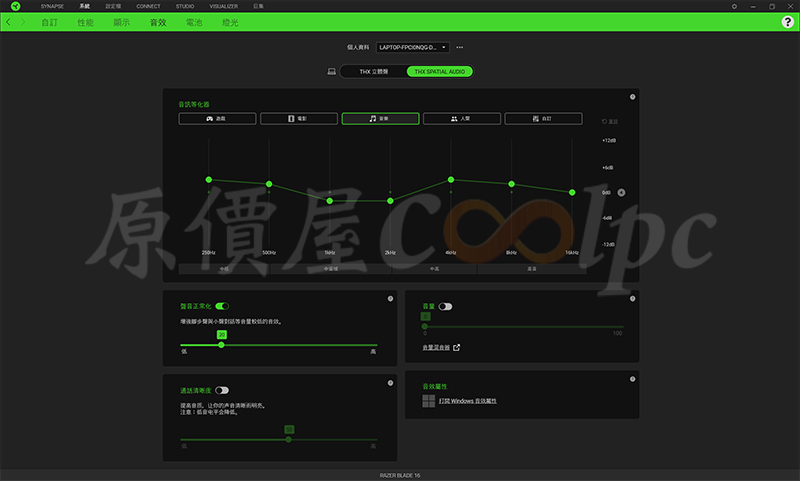Click the 4kHz equalizer band handle

[451, 180]
